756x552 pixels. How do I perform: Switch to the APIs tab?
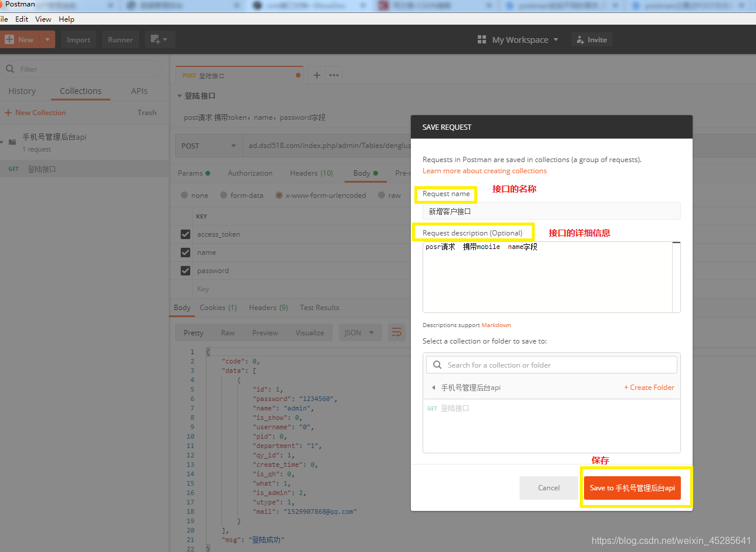pos(139,91)
